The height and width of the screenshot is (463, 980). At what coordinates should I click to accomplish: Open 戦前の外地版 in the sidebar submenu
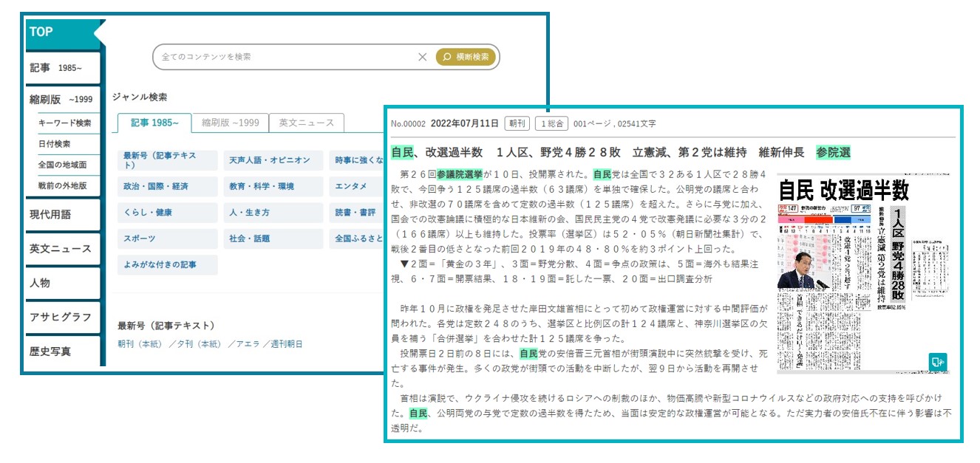66,186
